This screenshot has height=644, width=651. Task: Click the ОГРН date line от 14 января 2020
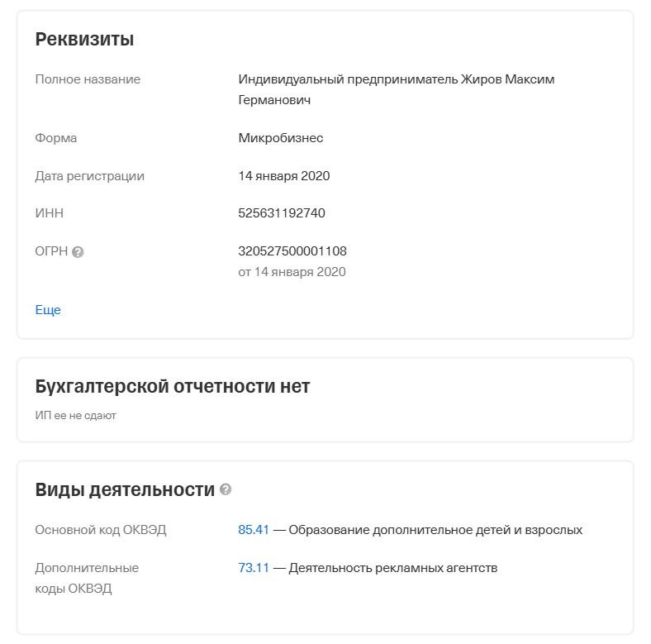[292, 272]
